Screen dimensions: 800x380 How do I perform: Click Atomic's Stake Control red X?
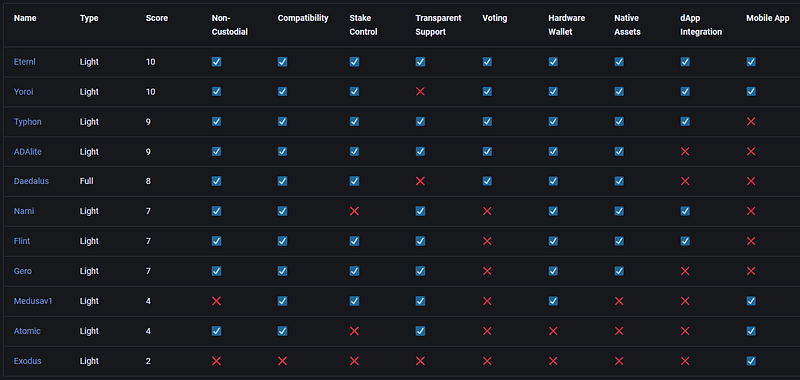[354, 331]
